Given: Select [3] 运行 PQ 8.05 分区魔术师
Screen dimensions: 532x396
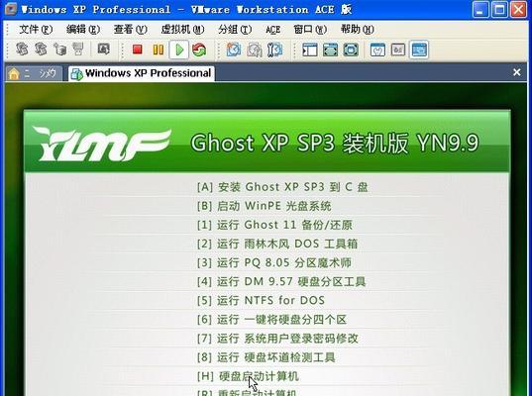Looking at the screenshot, I should (274, 262).
